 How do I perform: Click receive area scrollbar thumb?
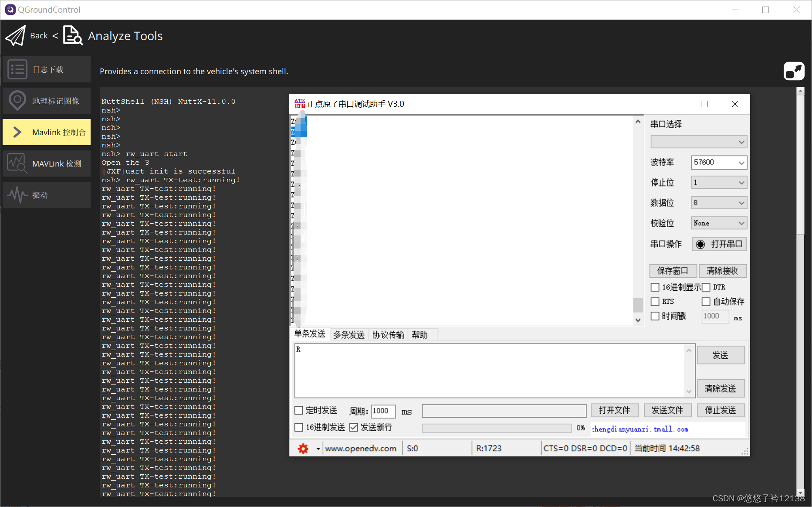[638, 305]
